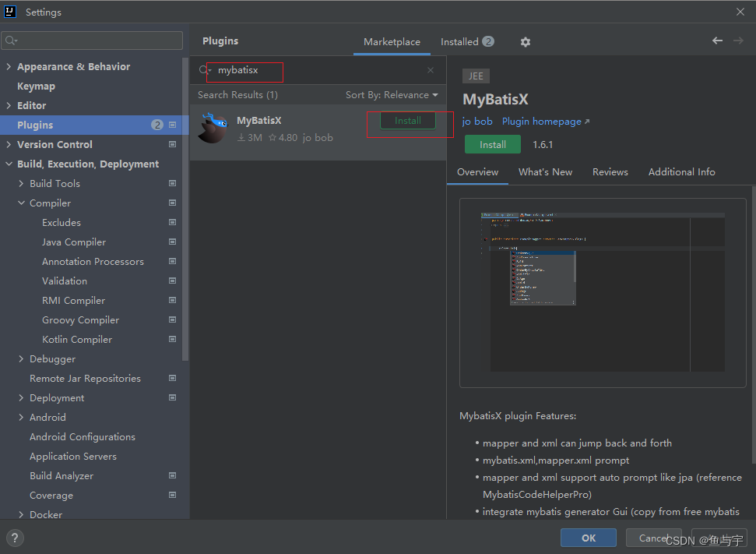Open the What's New tab
This screenshot has height=554, width=756.
pos(545,171)
